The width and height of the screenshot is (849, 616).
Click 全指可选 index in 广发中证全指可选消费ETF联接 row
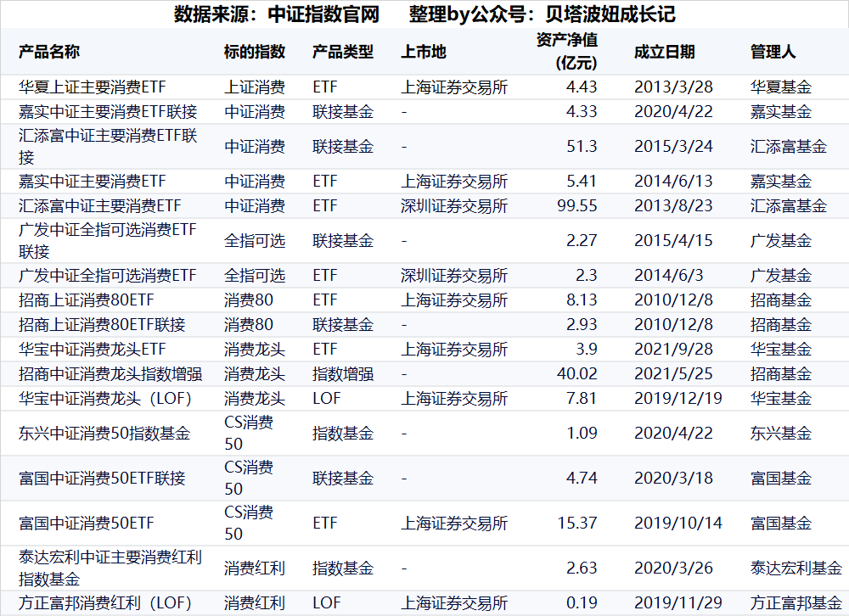coord(255,240)
